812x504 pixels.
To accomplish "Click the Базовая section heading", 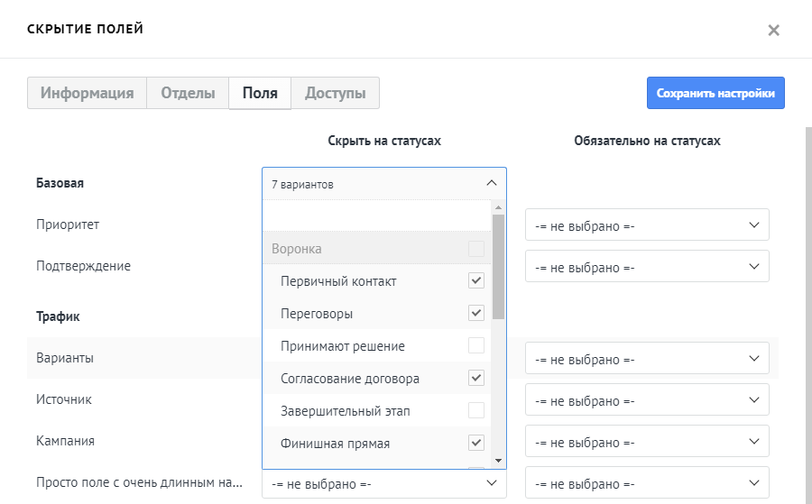I will point(60,183).
